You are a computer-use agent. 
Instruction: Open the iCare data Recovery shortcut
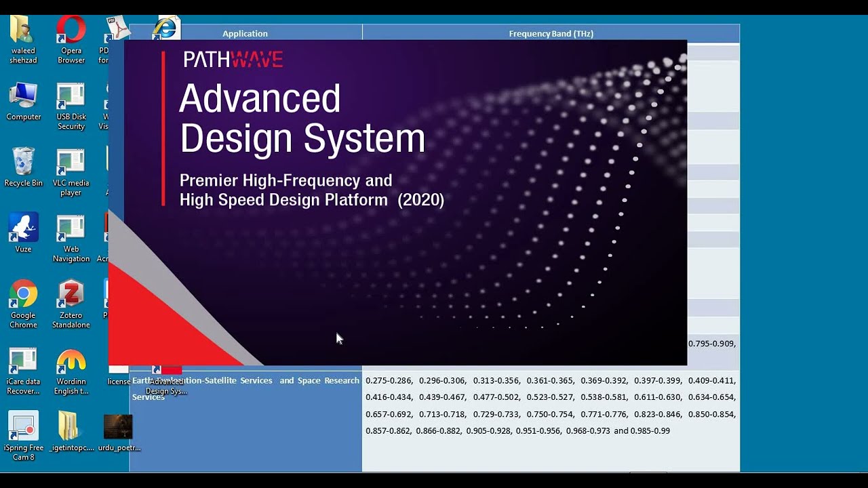coord(23,371)
